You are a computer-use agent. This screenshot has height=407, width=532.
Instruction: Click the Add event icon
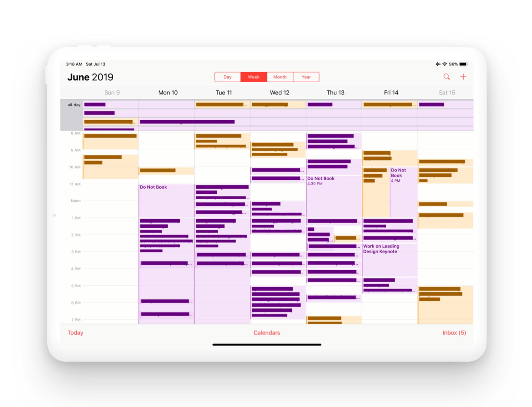coord(463,77)
